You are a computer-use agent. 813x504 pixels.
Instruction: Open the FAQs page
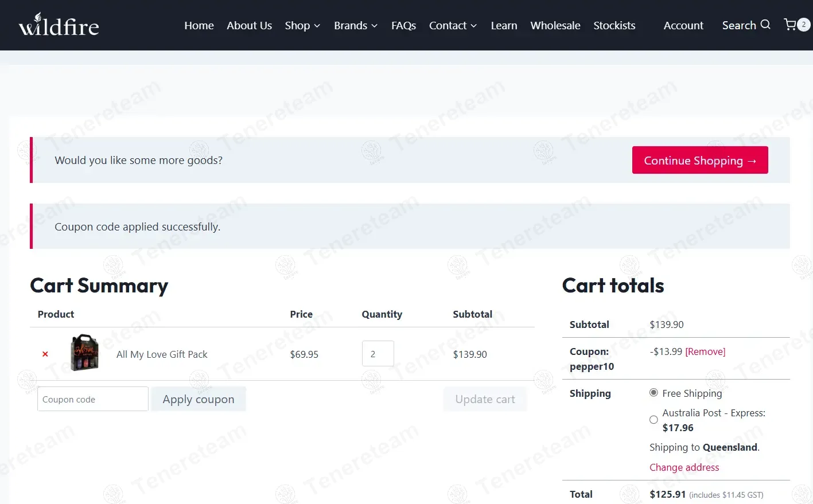403,25
